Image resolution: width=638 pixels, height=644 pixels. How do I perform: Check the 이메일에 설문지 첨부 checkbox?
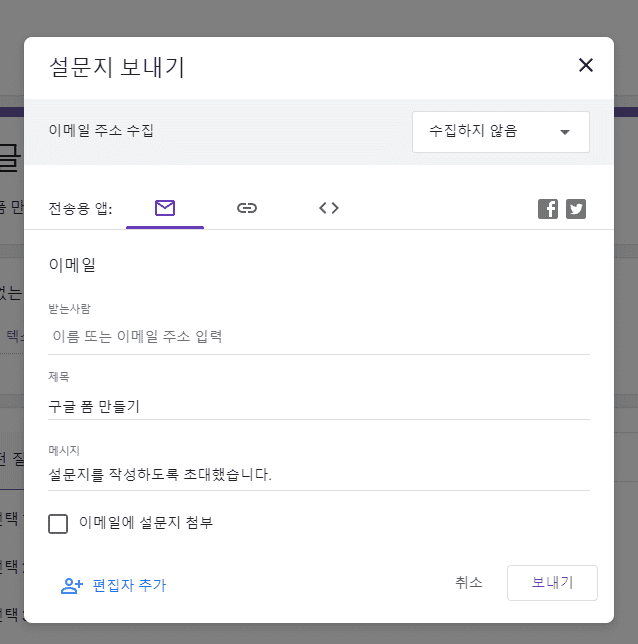coord(58,524)
